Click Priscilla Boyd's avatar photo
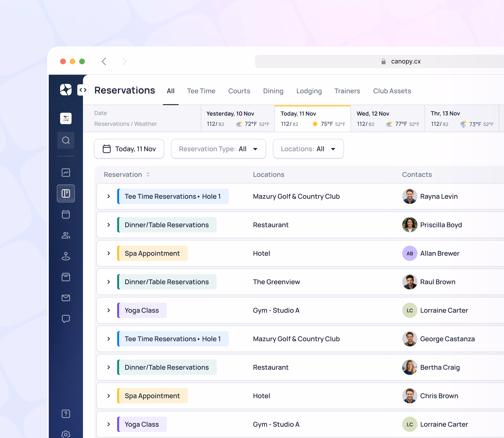 tap(410, 225)
